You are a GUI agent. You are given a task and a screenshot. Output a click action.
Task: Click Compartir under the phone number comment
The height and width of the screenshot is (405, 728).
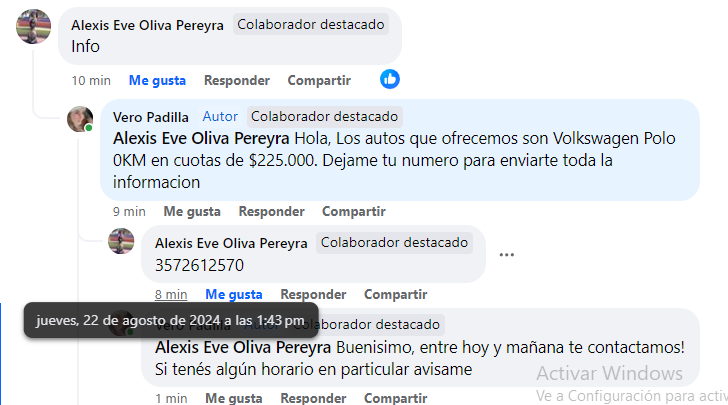coord(395,294)
